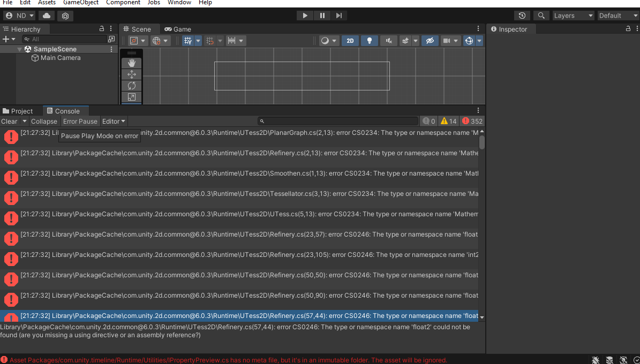This screenshot has height=364, width=640.
Task: Open the Scene view more options menu
Action: (478, 29)
